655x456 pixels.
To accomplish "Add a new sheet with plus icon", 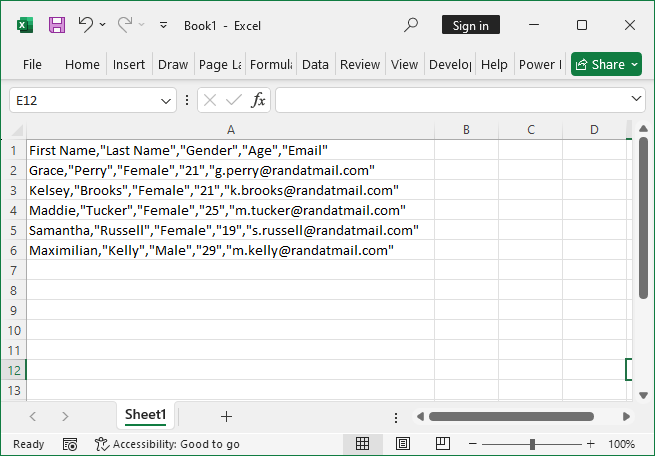I will click(226, 416).
